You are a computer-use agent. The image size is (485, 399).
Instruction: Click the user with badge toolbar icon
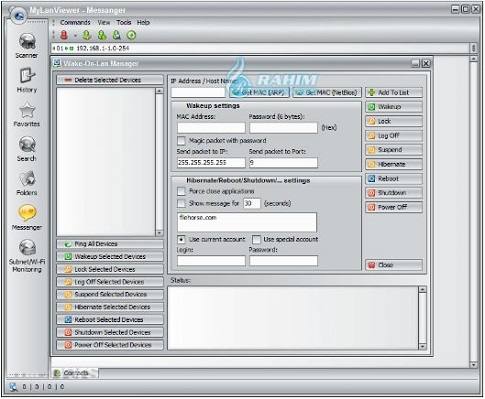point(117,35)
